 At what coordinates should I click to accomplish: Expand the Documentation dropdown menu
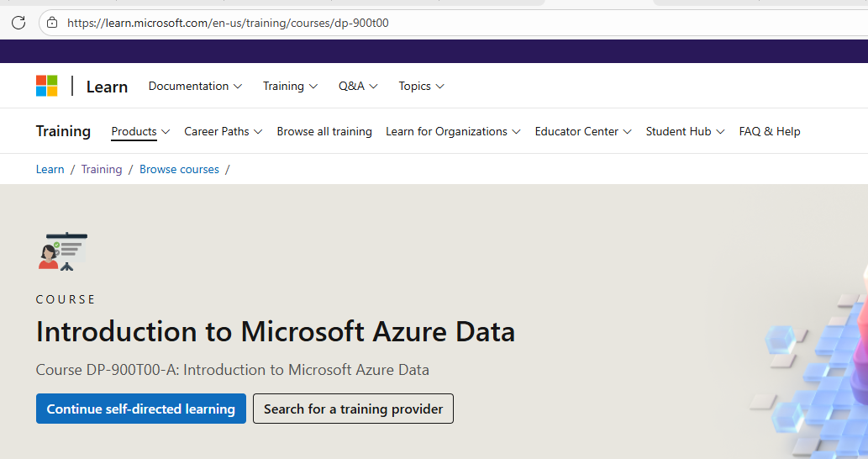tap(195, 86)
